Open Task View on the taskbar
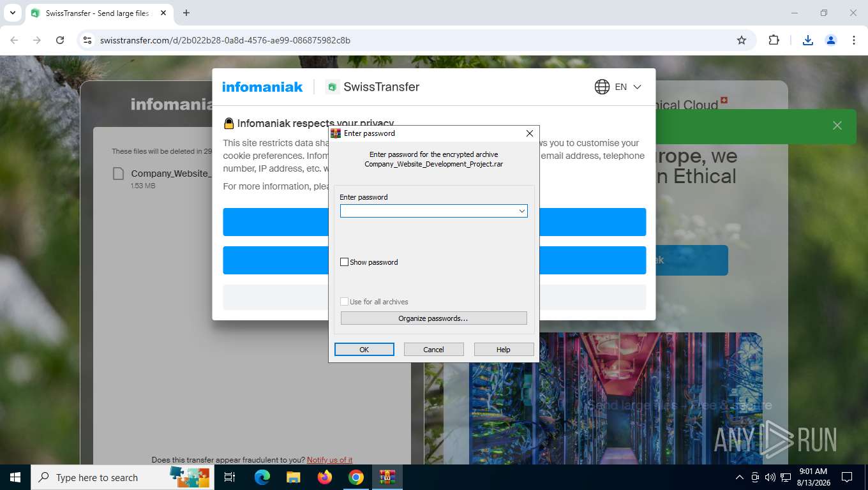Image resolution: width=868 pixels, height=490 pixels. point(230,477)
